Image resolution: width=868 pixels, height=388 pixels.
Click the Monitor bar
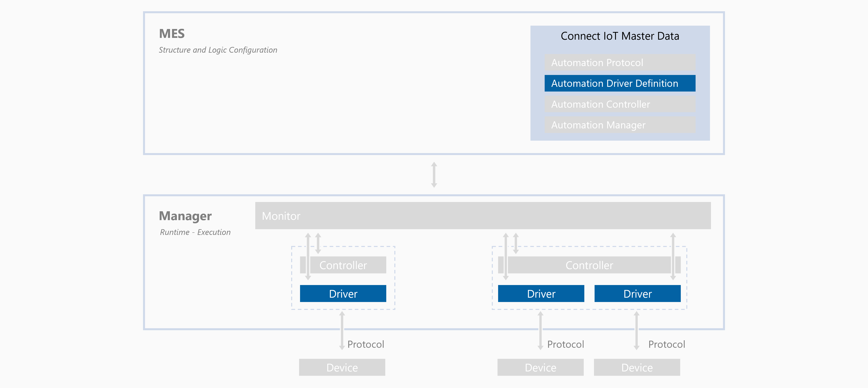(x=483, y=216)
